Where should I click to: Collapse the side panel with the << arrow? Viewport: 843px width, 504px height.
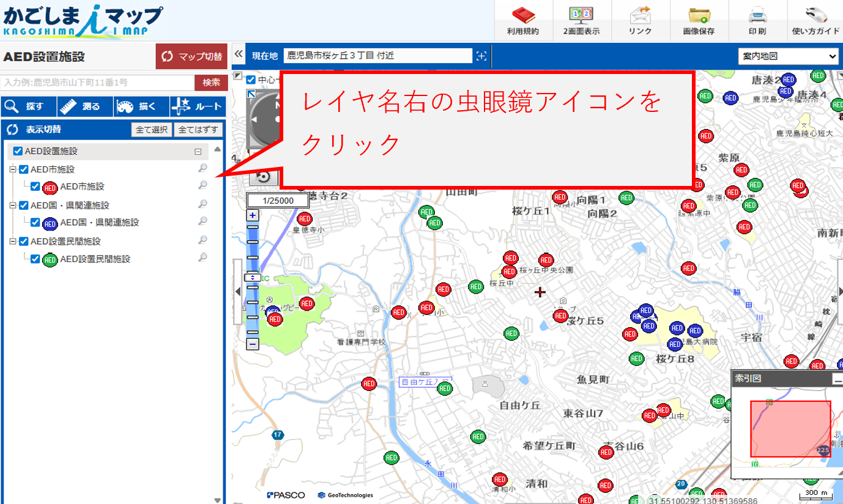[x=238, y=55]
